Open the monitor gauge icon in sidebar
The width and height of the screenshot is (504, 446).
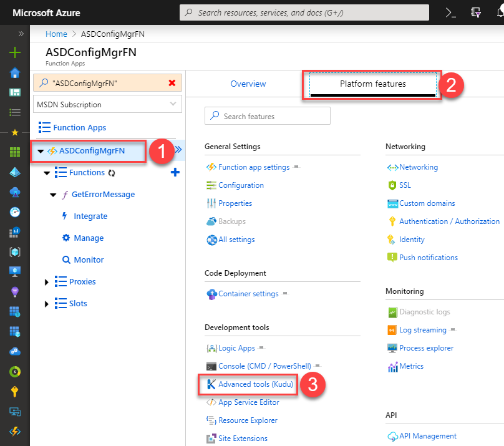[x=15, y=212]
